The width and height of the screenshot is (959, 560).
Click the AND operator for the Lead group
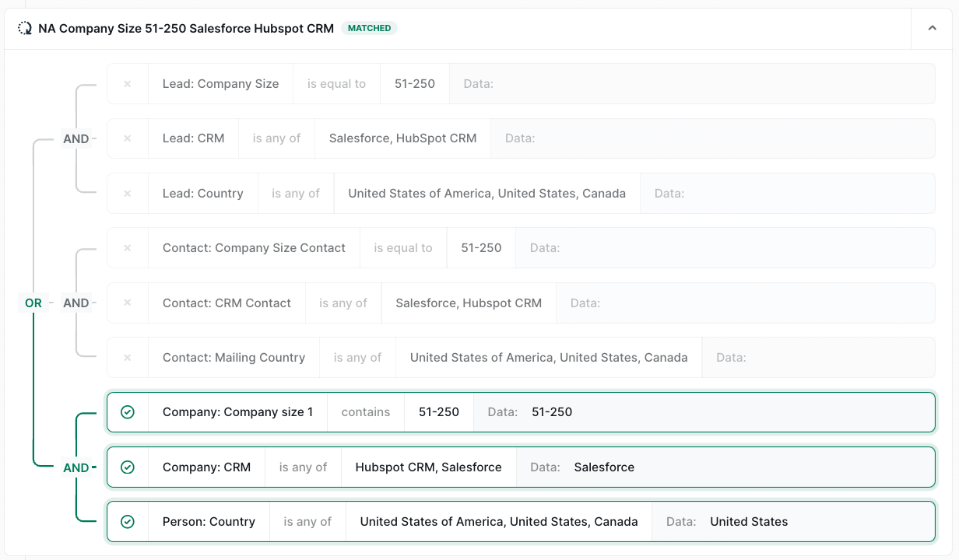[x=76, y=138]
